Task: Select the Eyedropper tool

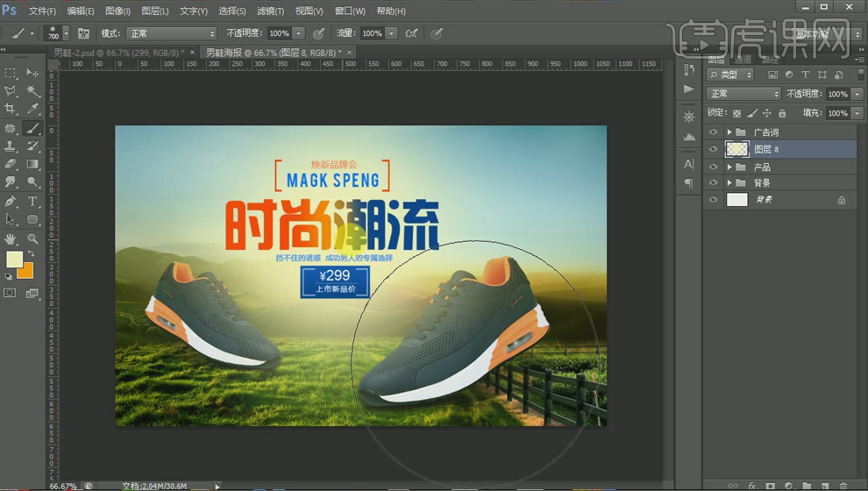Action: point(32,109)
